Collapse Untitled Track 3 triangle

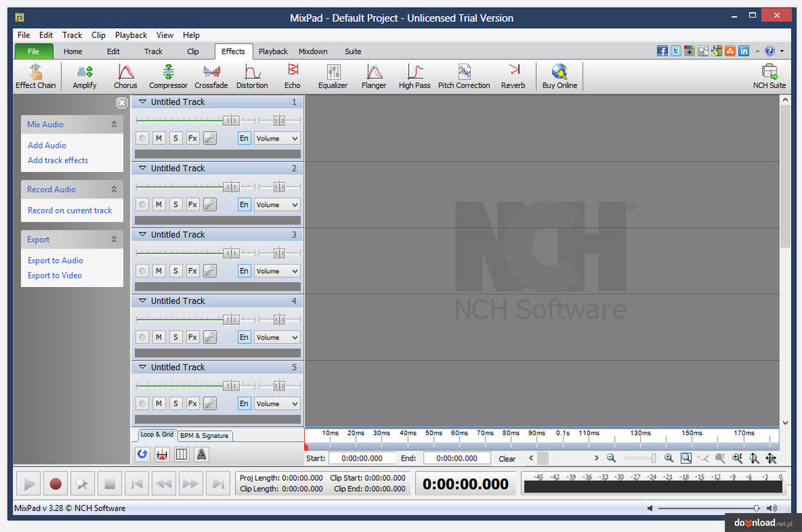click(143, 235)
